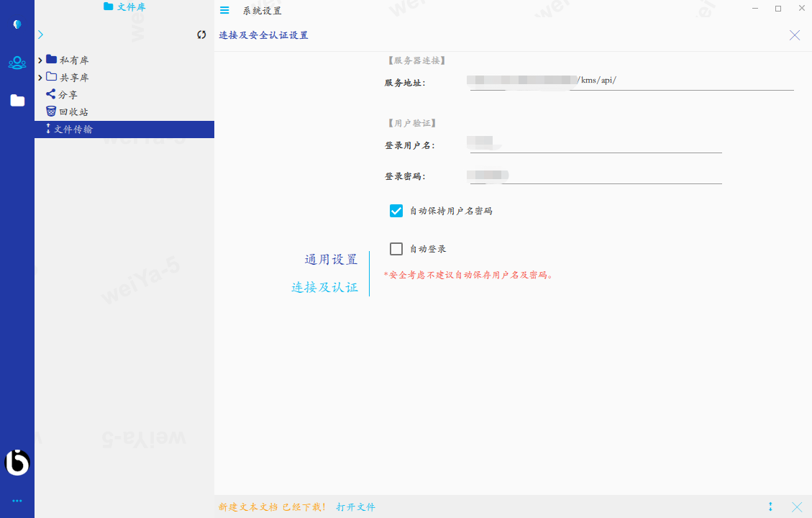The height and width of the screenshot is (518, 812).
Task: Dismiss the download notification bar
Action: pyautogui.click(x=797, y=506)
